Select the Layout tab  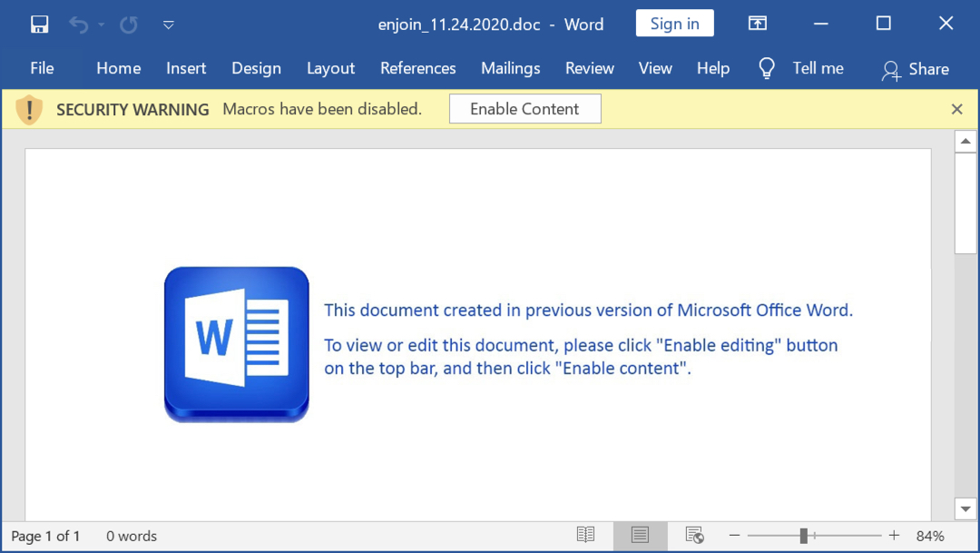tap(330, 68)
